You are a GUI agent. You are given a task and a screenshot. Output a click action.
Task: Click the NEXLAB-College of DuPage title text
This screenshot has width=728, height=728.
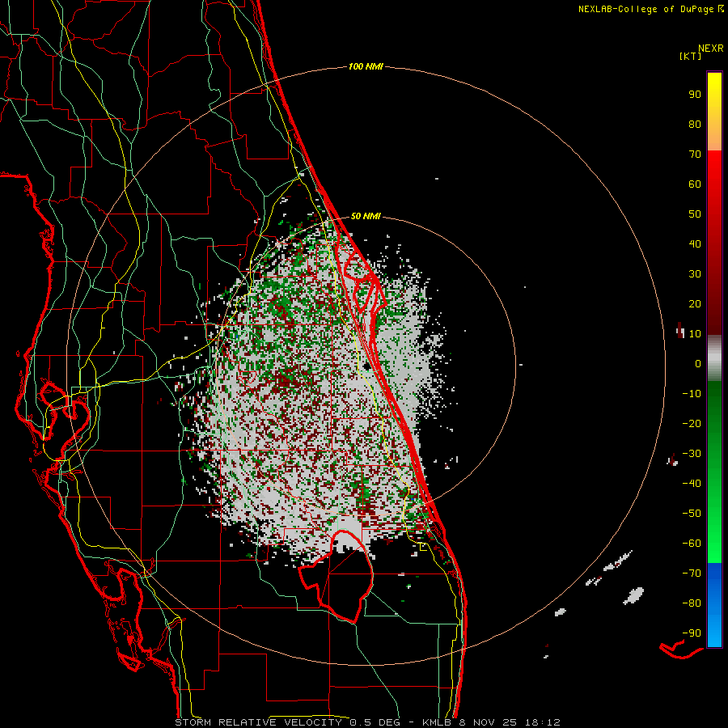(645, 9)
